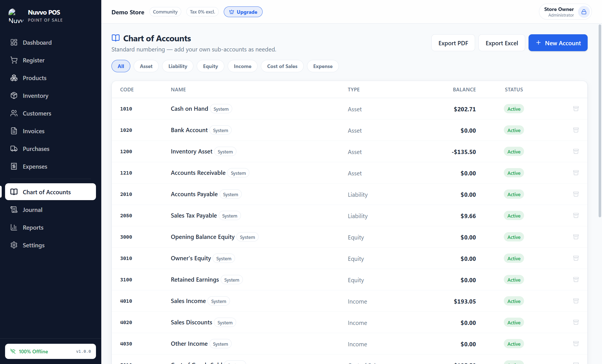
Task: Archive the Sales Income account
Action: click(x=576, y=301)
